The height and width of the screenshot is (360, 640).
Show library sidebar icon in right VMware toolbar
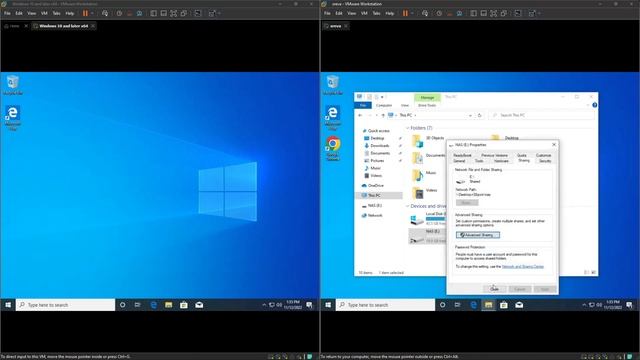(x=473, y=13)
